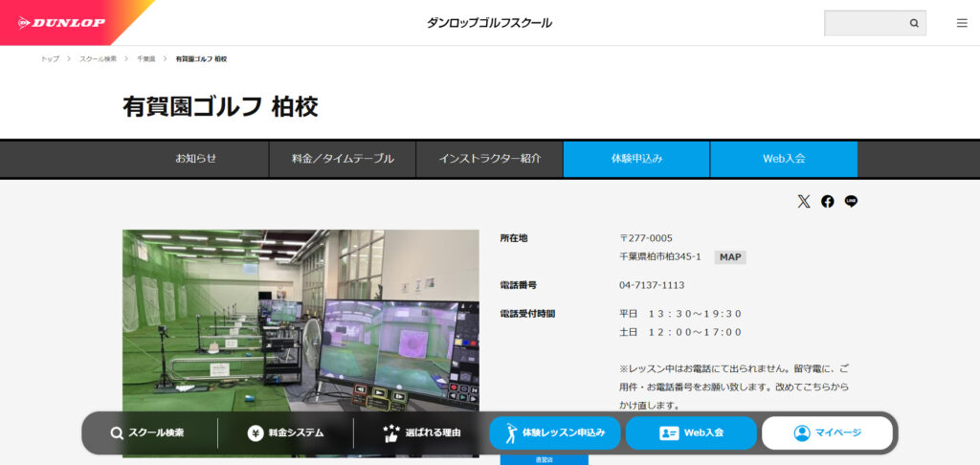The width and height of the screenshot is (980, 465).
Task: Go to インストラクター紹介 tab
Action: click(489, 159)
